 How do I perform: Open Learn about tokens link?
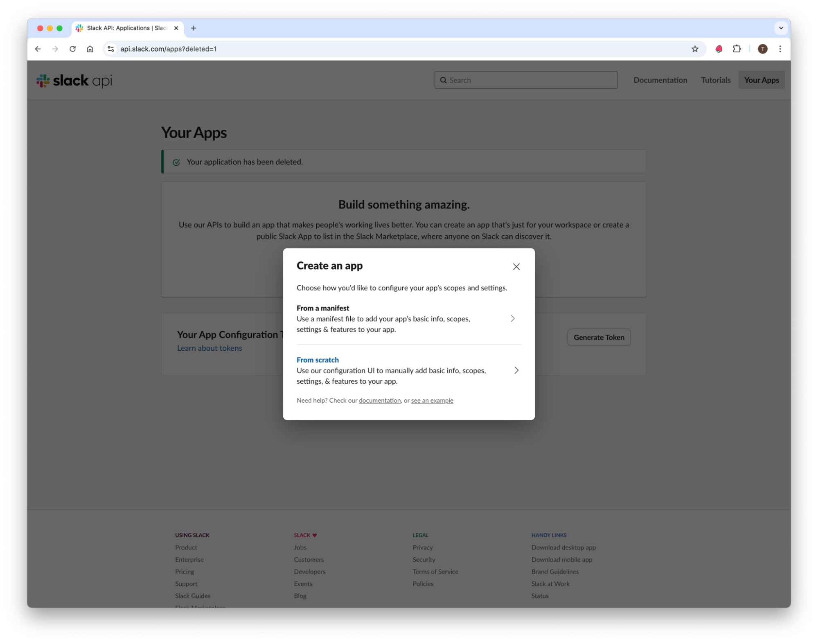(209, 348)
